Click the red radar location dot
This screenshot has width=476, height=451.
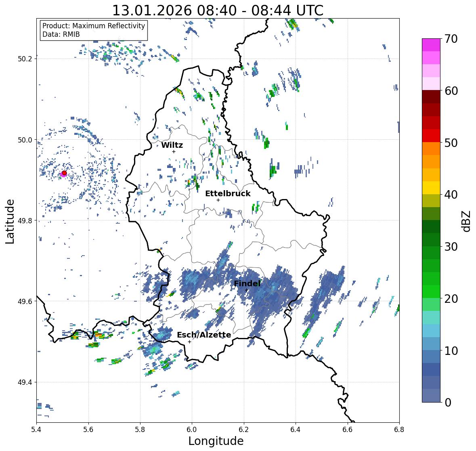[x=64, y=173]
